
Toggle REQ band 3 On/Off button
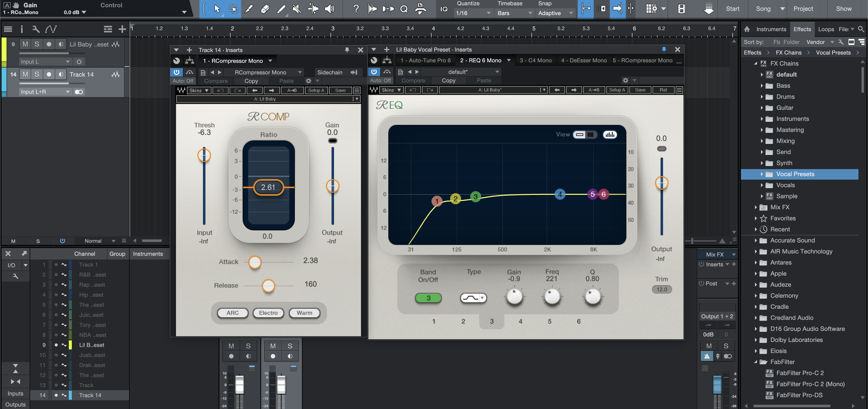(428, 298)
